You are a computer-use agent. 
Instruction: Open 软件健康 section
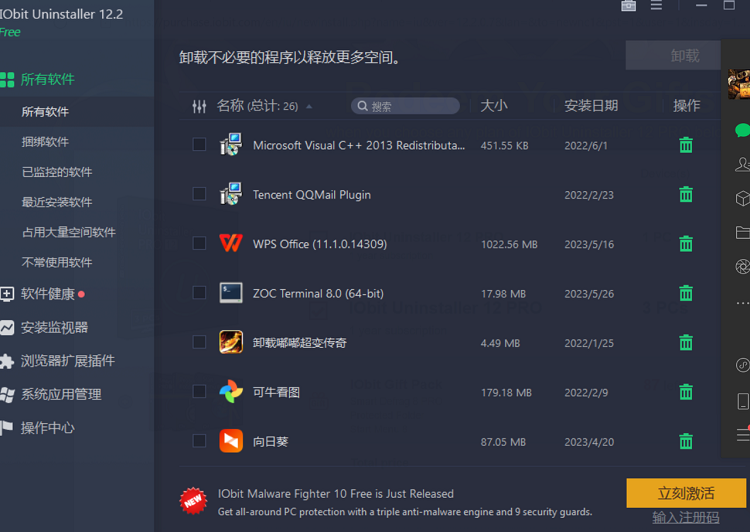pyautogui.click(x=47, y=294)
